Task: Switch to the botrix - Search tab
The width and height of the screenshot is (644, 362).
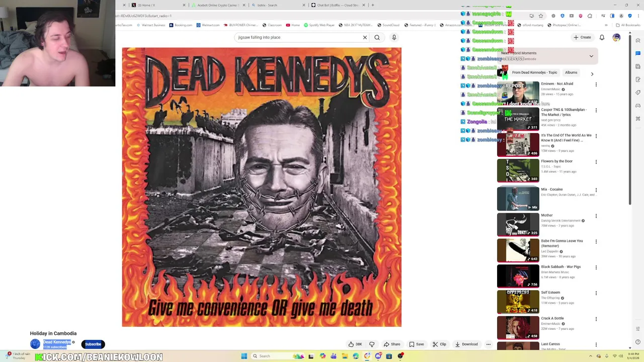Action: pyautogui.click(x=278, y=5)
